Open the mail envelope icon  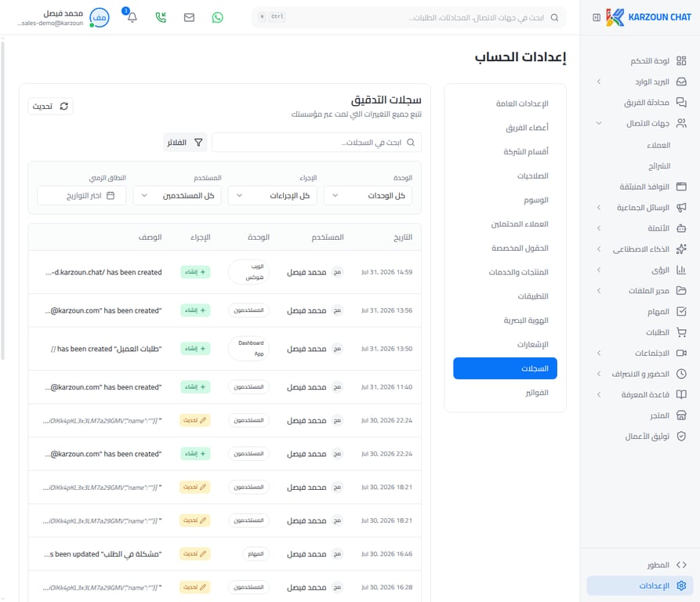coord(189,17)
